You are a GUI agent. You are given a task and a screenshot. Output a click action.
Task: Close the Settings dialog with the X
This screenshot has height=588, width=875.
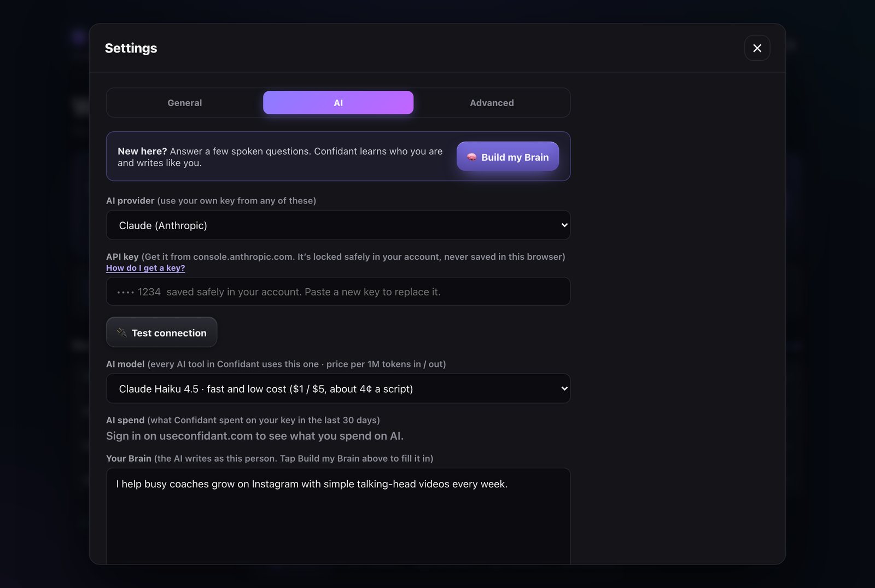point(757,48)
